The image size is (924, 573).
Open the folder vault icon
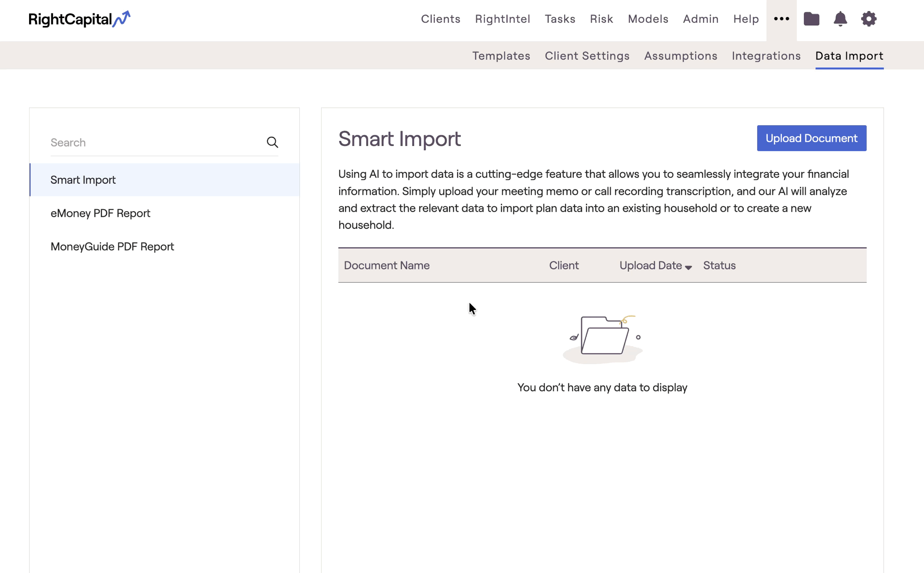point(811,19)
